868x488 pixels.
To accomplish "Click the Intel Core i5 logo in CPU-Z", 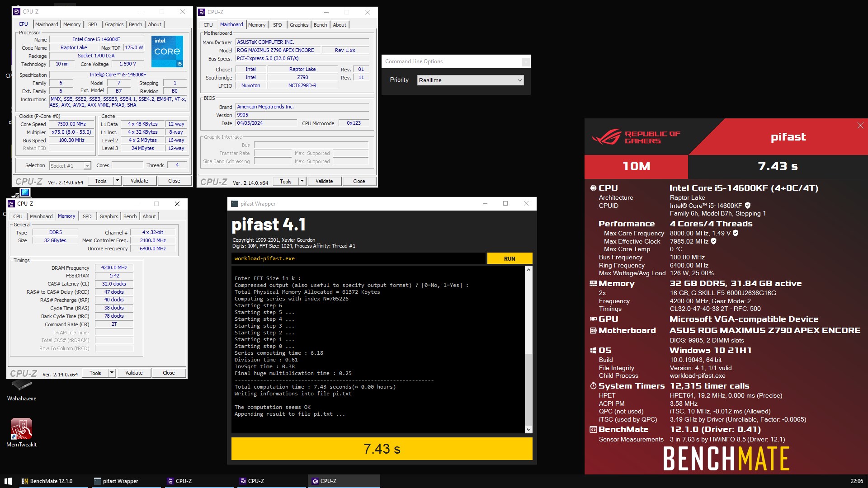I will [x=167, y=51].
